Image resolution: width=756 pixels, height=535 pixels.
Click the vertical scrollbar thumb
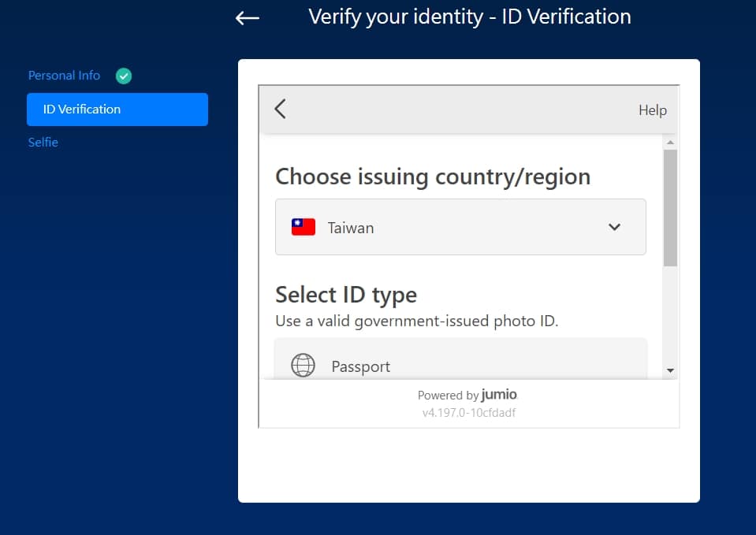670,208
